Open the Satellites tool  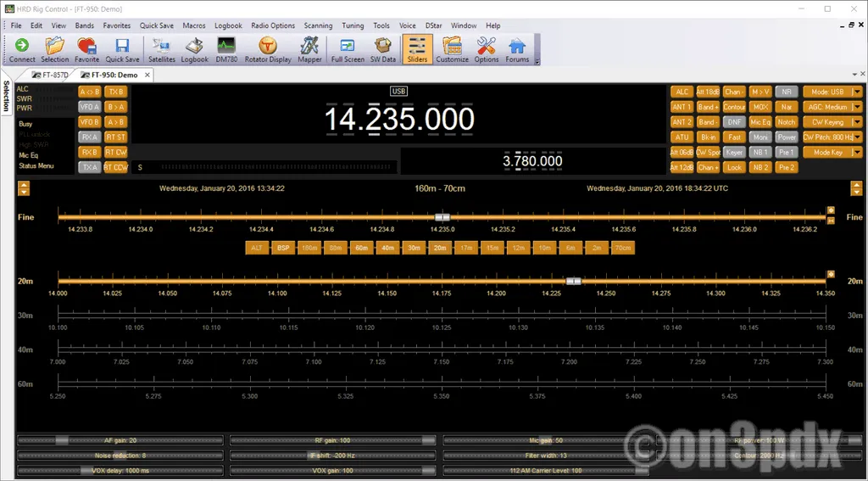point(161,50)
